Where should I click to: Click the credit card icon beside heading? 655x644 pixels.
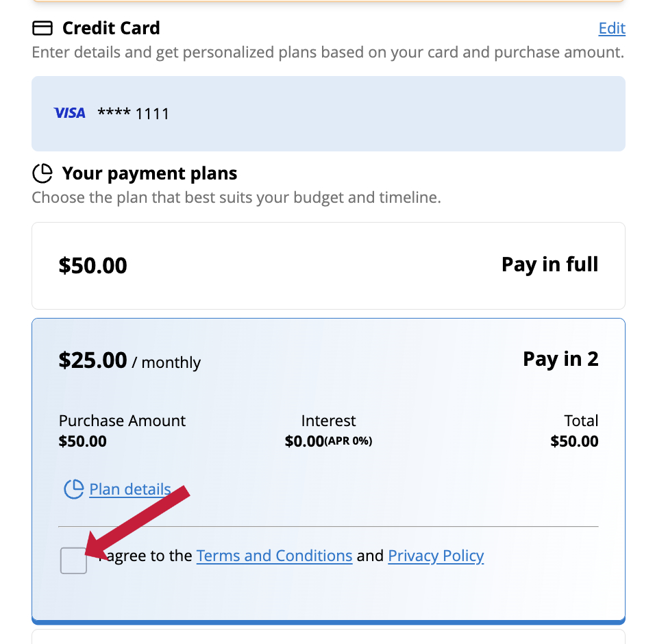click(x=42, y=28)
